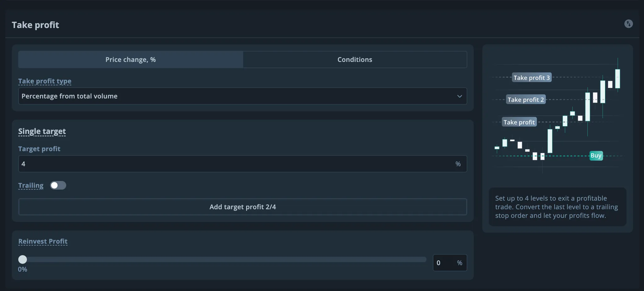Click the Take profit 3 chart label
This screenshot has height=291, width=644.
(531, 78)
